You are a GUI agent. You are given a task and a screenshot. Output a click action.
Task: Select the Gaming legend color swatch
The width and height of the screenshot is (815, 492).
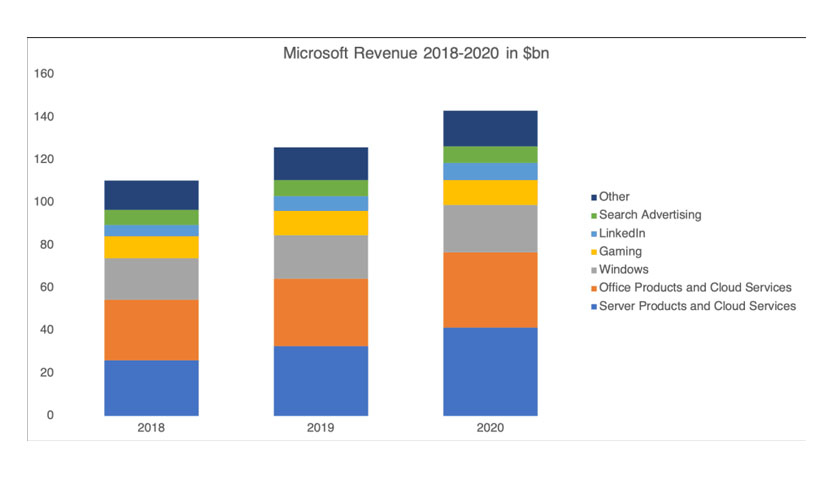(594, 252)
